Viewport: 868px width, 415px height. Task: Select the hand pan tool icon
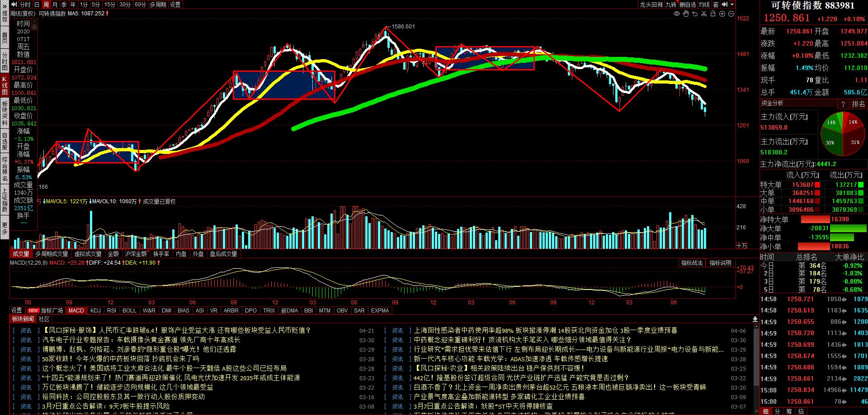686,14
